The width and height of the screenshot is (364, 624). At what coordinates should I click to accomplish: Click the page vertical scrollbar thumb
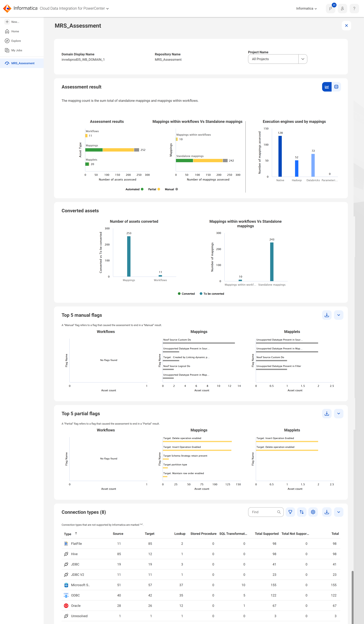pos(353,597)
